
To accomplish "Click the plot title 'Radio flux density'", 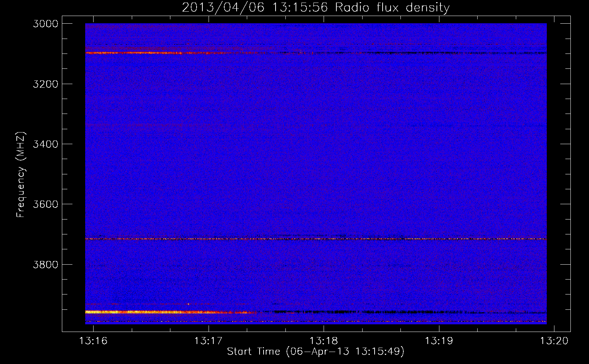I will [392, 7].
